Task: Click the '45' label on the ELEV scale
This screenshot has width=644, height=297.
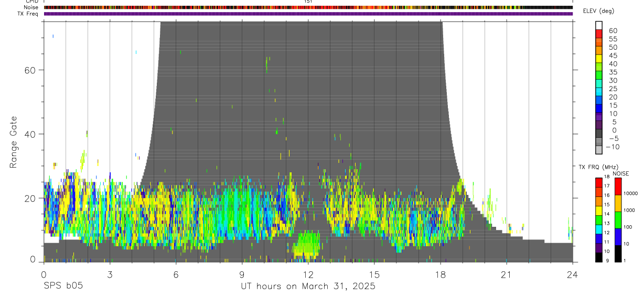Action: pyautogui.click(x=613, y=56)
